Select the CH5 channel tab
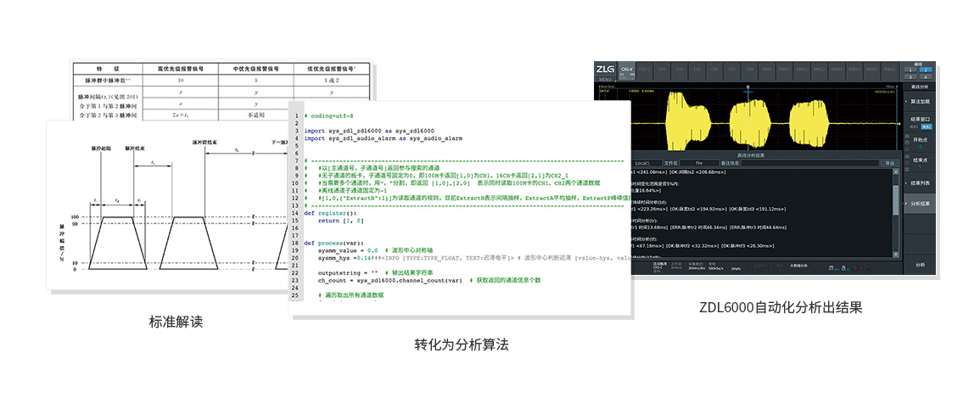 pyautogui.click(x=697, y=71)
